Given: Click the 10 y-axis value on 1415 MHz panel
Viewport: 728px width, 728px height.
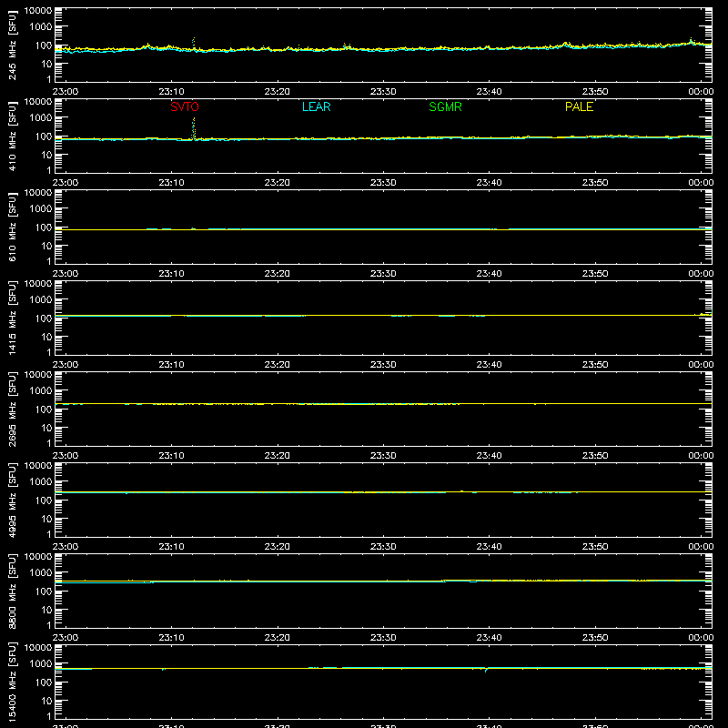Looking at the screenshot, I should tap(46, 337).
